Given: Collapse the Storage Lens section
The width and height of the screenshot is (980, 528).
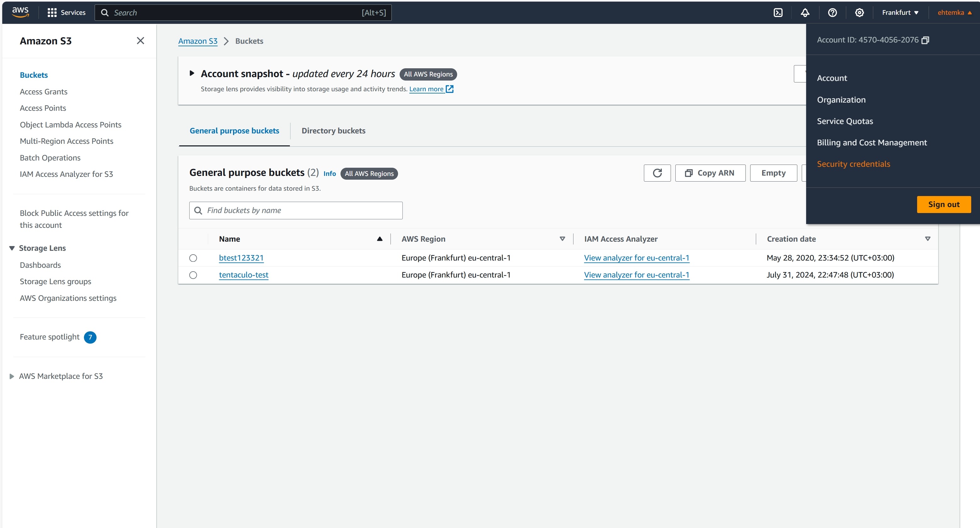Looking at the screenshot, I should pos(12,248).
